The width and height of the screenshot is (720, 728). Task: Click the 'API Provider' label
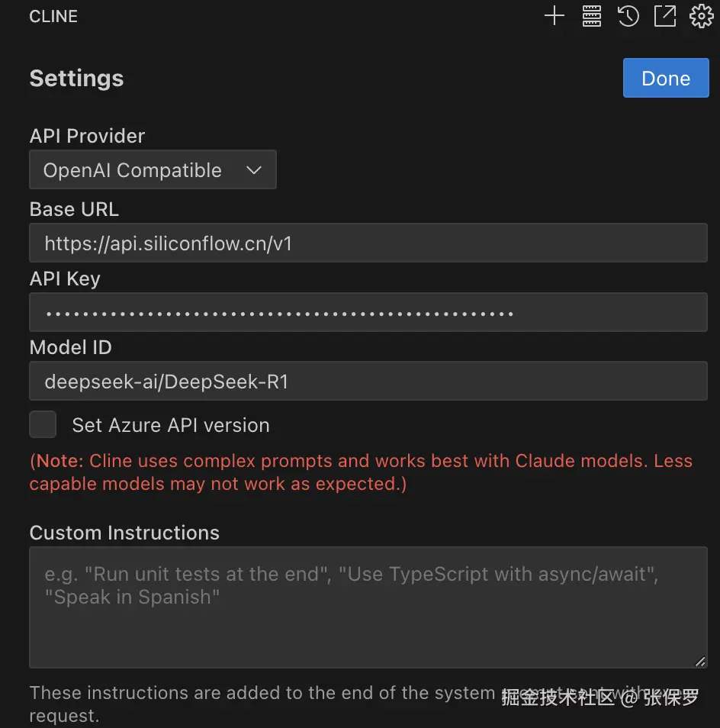pyautogui.click(x=87, y=136)
